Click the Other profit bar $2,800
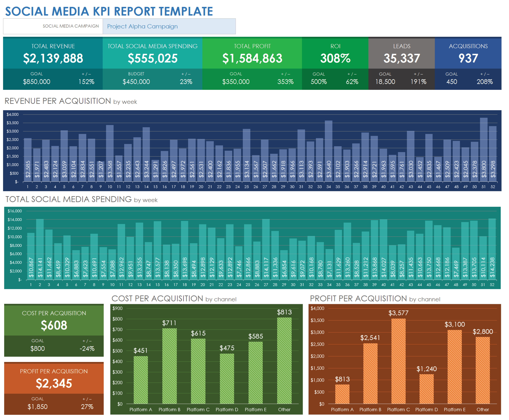509x420 pixels. coord(483,370)
